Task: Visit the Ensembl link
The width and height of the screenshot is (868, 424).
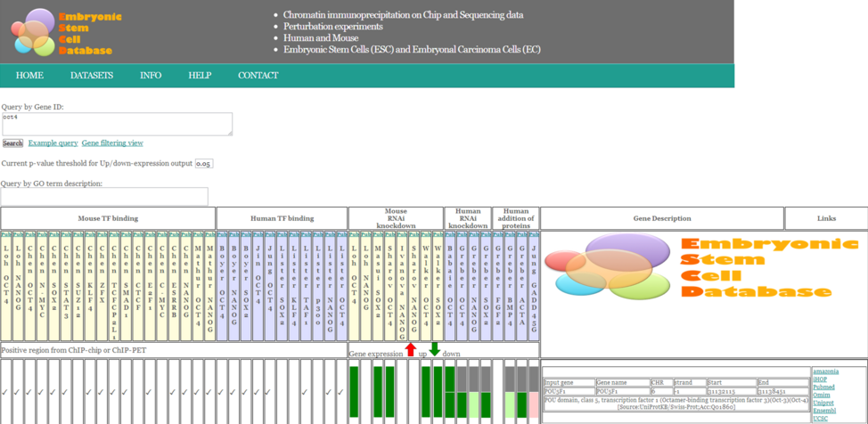Action: (x=825, y=411)
